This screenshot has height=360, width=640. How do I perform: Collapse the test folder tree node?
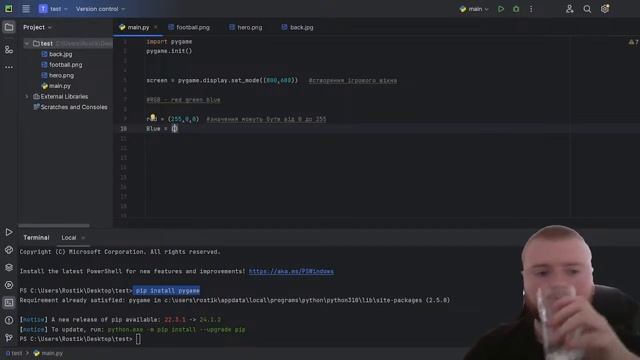[x=27, y=44]
